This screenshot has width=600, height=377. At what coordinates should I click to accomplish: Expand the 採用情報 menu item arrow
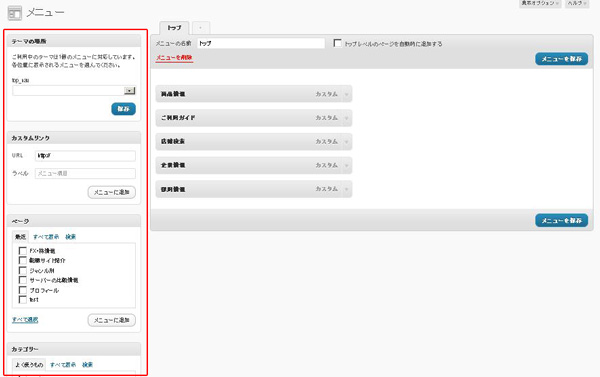click(x=346, y=189)
